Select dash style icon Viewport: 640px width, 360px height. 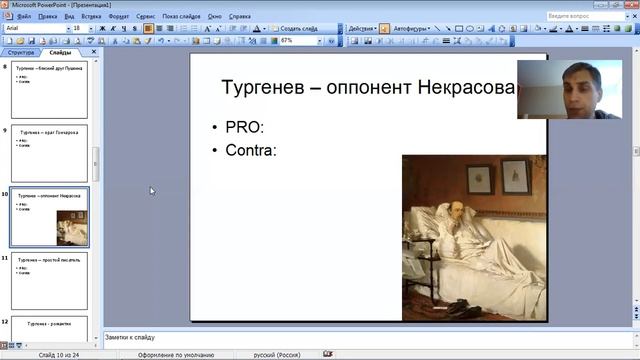point(596,29)
